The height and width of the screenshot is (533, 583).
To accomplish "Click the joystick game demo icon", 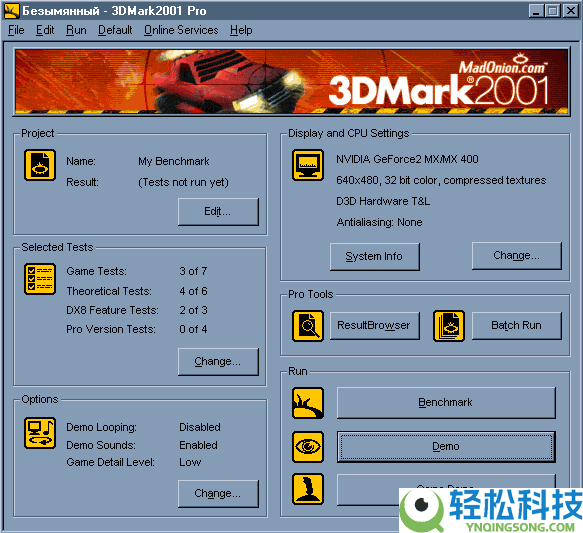I will 307,489.
